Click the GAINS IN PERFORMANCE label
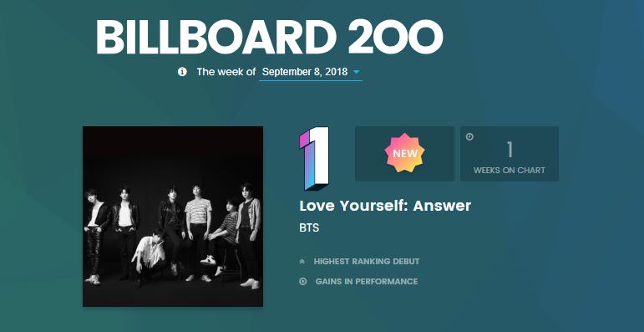Screen dimensions: 644x332 click(x=367, y=282)
